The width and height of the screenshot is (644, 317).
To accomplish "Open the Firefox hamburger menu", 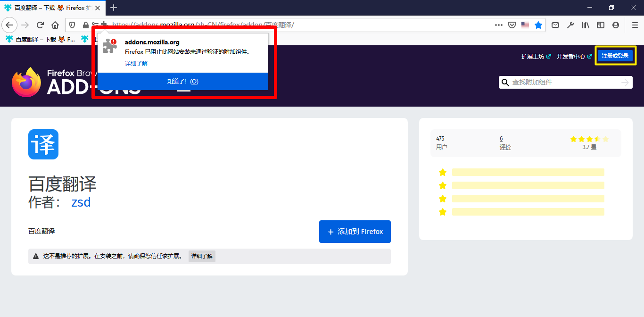I will [635, 25].
